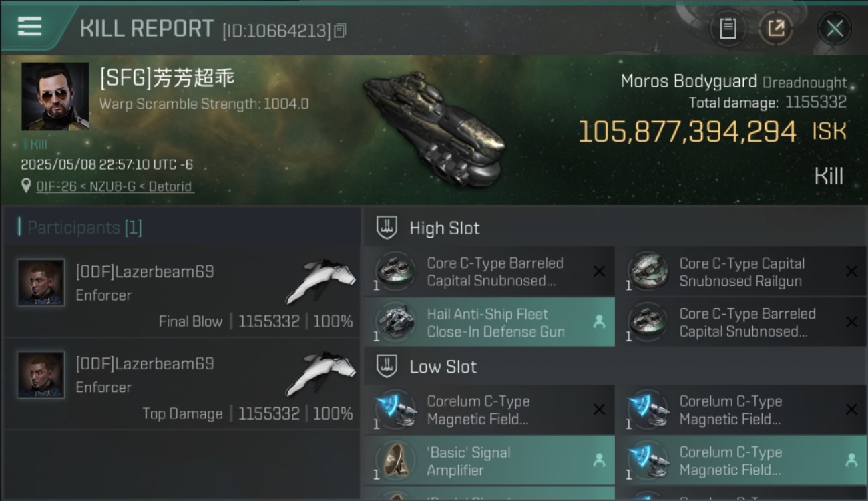Open OIF-26 location link
This screenshot has width=868, height=501.
click(115, 186)
